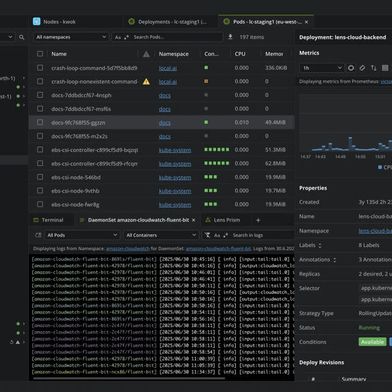Click the logs horizontal scrollbar
Image resolution: width=392 pixels, height=392 pixels.
[x=129, y=378]
